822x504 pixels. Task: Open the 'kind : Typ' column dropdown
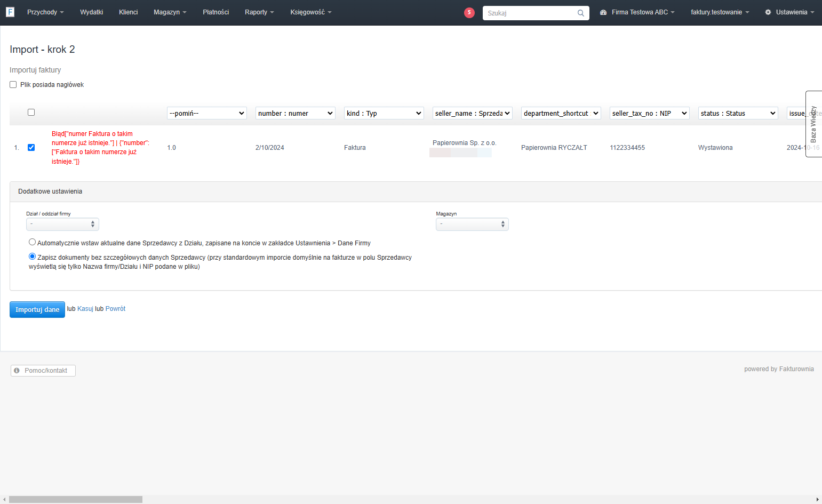[x=384, y=113]
